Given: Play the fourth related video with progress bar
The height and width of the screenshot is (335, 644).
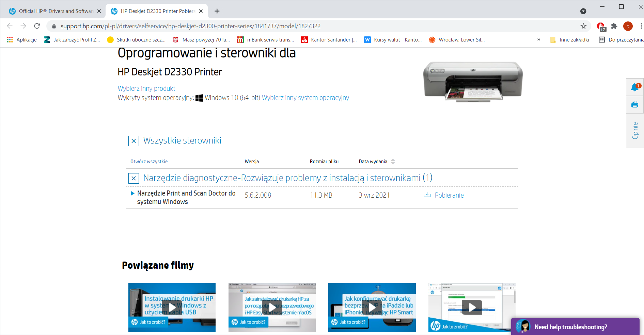Looking at the screenshot, I should [472, 307].
